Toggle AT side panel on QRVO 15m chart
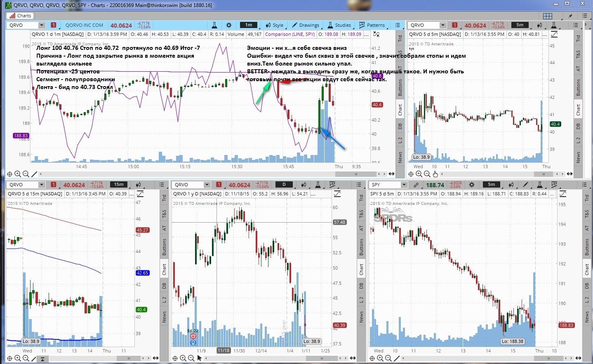593x364 pixels. click(x=164, y=228)
